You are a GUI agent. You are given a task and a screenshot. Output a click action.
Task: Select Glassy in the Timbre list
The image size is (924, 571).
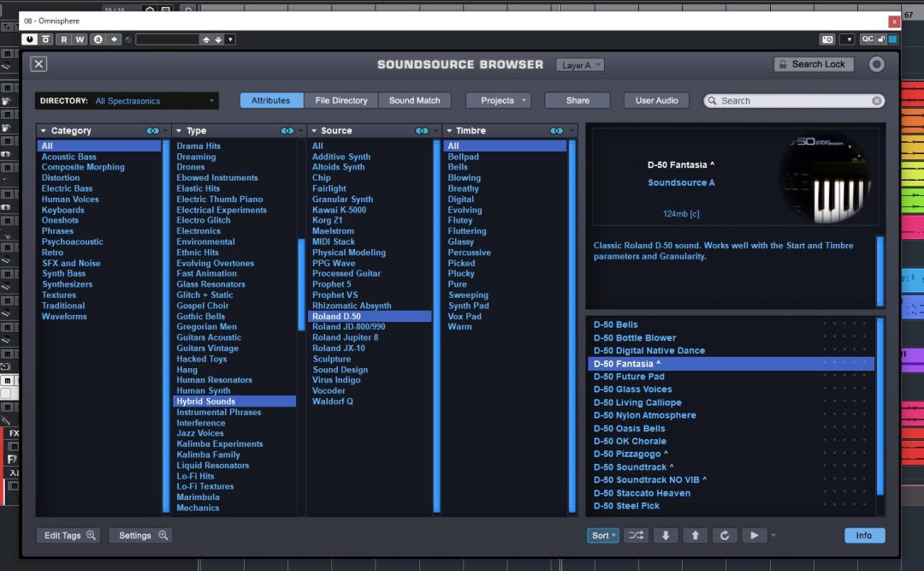click(505, 242)
